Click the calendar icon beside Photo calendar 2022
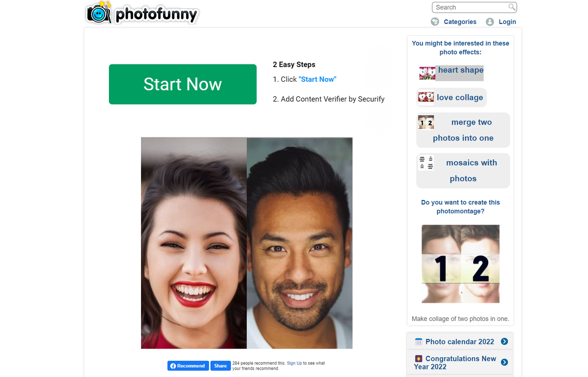The width and height of the screenshot is (588, 377). coord(418,341)
